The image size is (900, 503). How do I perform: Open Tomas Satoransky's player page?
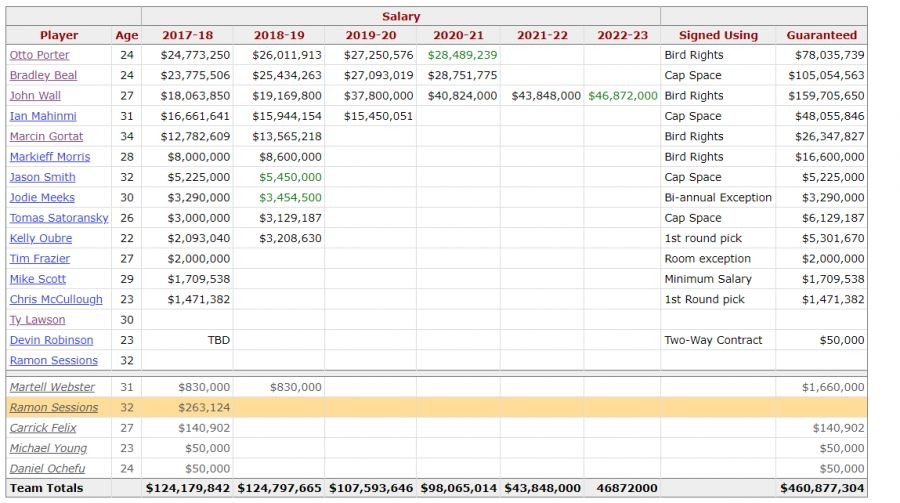click(59, 218)
